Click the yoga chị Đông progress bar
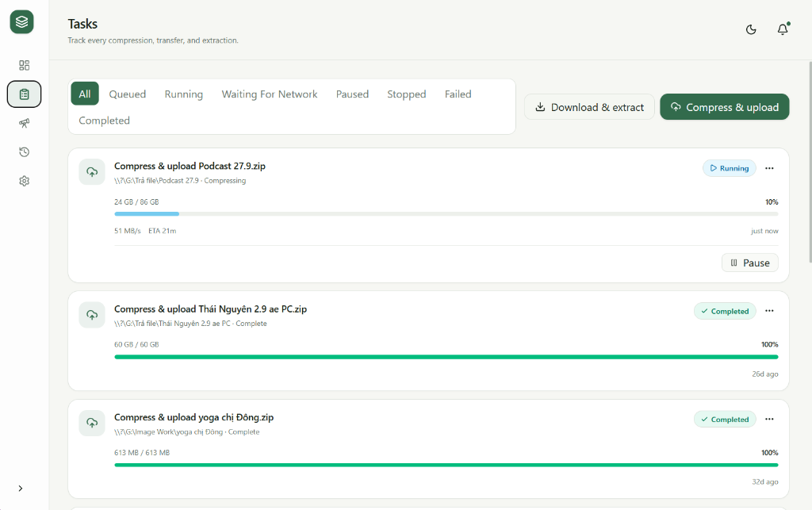 click(x=446, y=465)
